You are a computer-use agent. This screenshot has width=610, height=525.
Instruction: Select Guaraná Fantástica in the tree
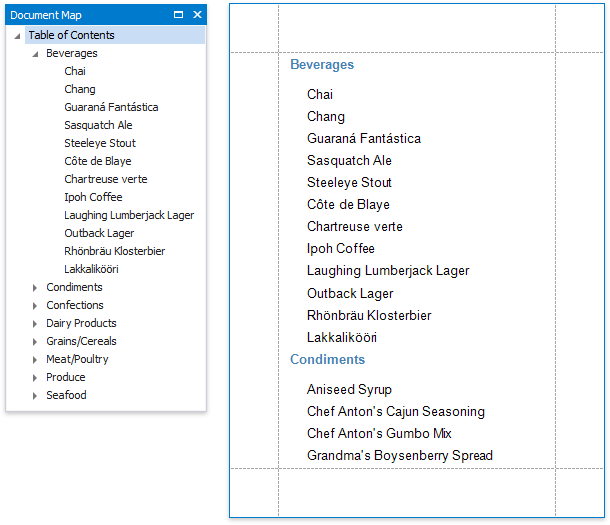click(111, 108)
